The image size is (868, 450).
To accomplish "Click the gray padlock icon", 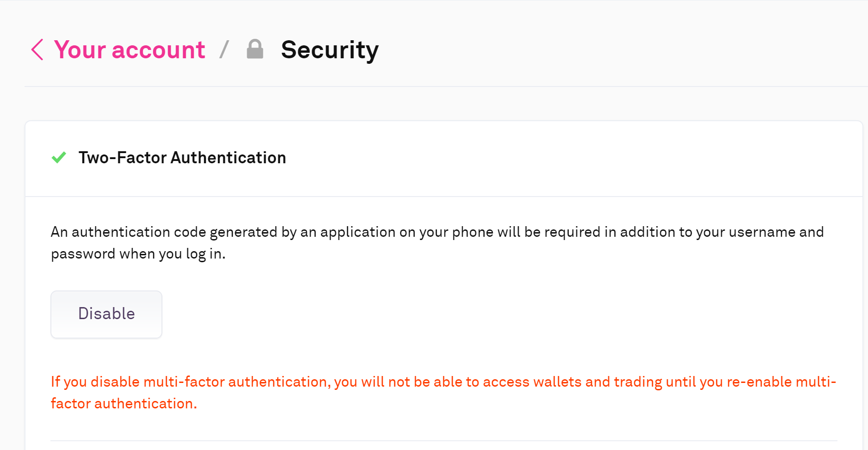I will (x=255, y=49).
